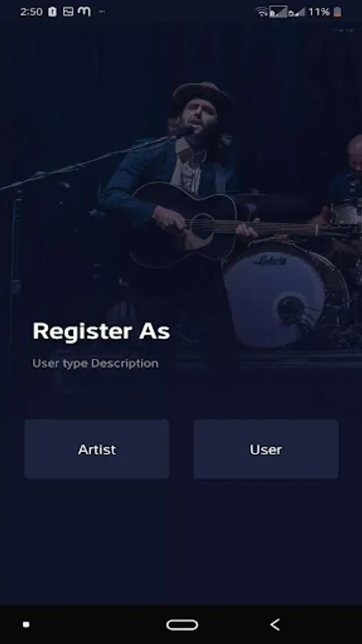Tap the image notification icon

click(68, 12)
